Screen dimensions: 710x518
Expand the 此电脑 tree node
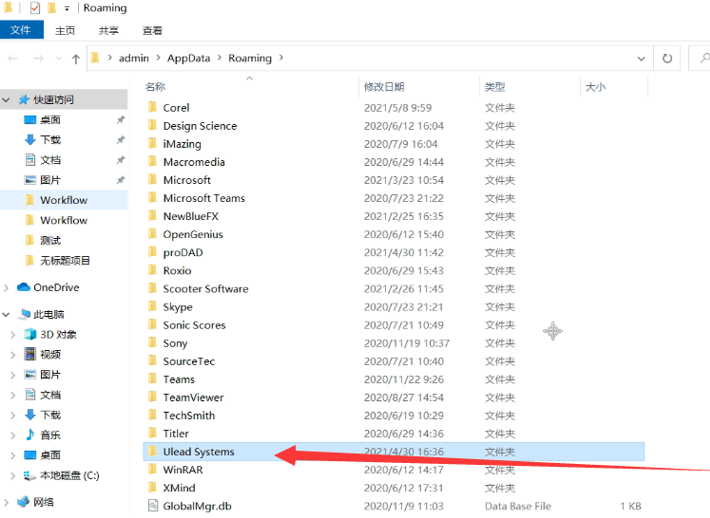[7, 314]
